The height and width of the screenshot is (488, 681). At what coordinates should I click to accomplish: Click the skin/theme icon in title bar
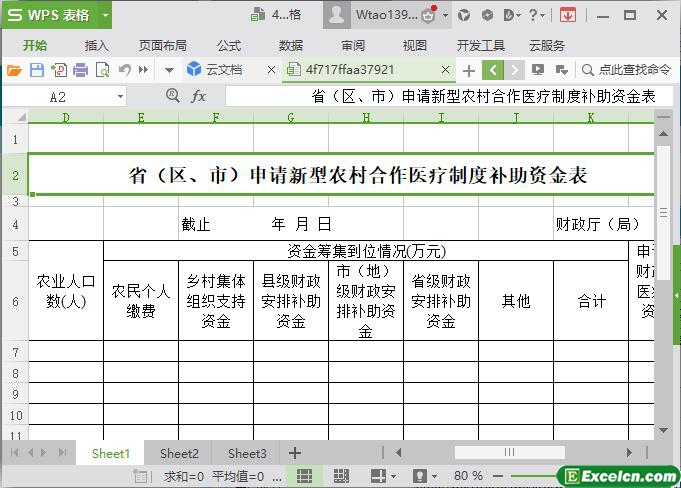[464, 15]
